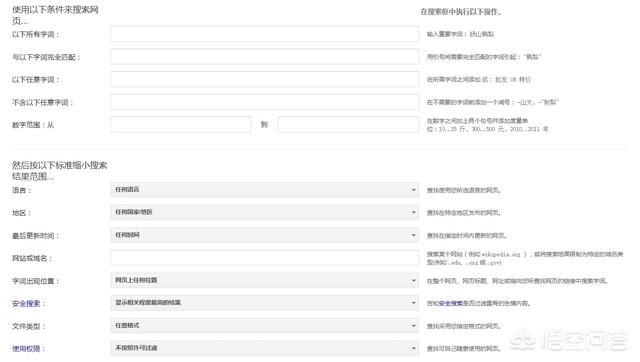
Task: Open the 安全搜索 link inside the description text
Action: 451,304
